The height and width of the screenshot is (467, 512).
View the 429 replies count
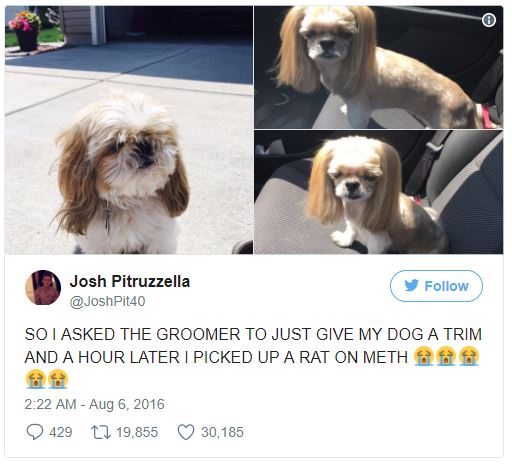click(61, 432)
